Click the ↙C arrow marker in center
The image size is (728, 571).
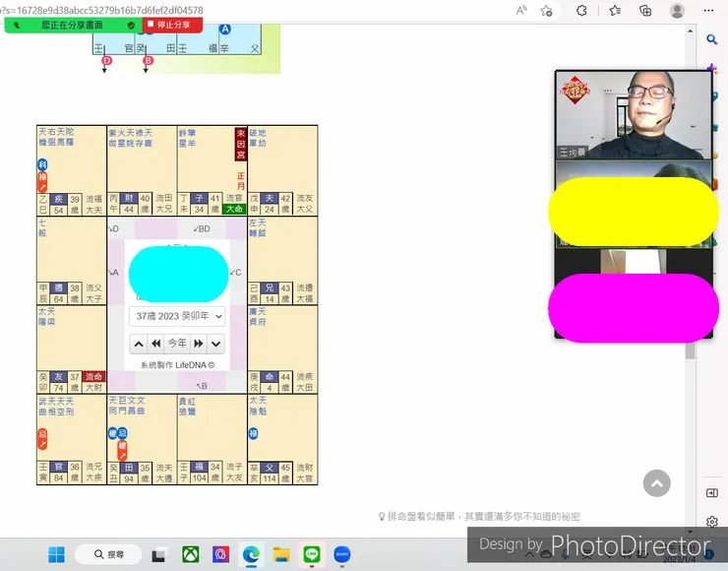236,273
